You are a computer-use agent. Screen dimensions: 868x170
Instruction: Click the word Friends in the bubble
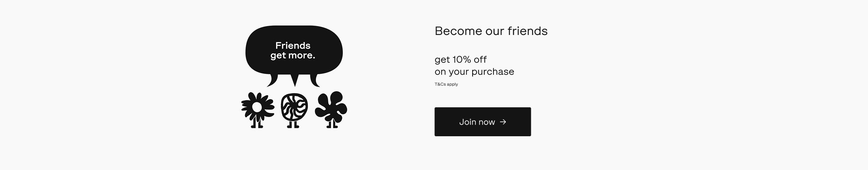coord(293,45)
